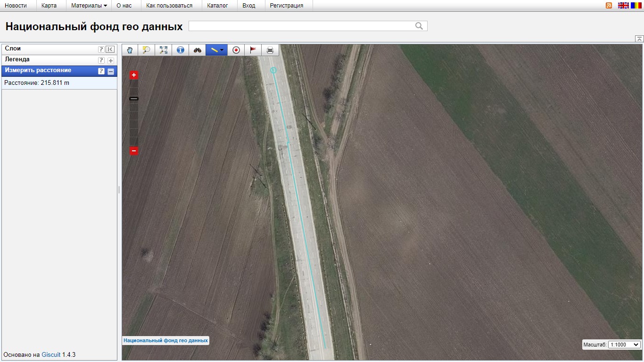
Task: Select the zoom magnifier tool
Action: point(147,50)
